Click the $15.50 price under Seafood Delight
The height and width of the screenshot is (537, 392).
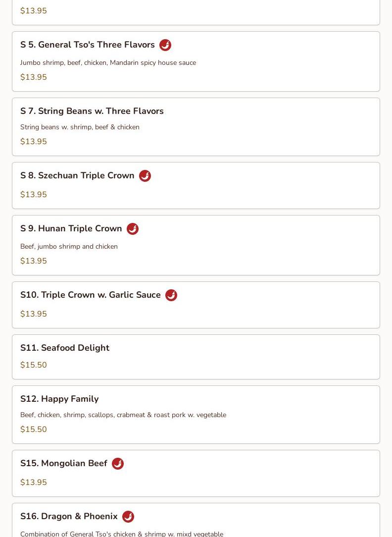tap(34, 365)
